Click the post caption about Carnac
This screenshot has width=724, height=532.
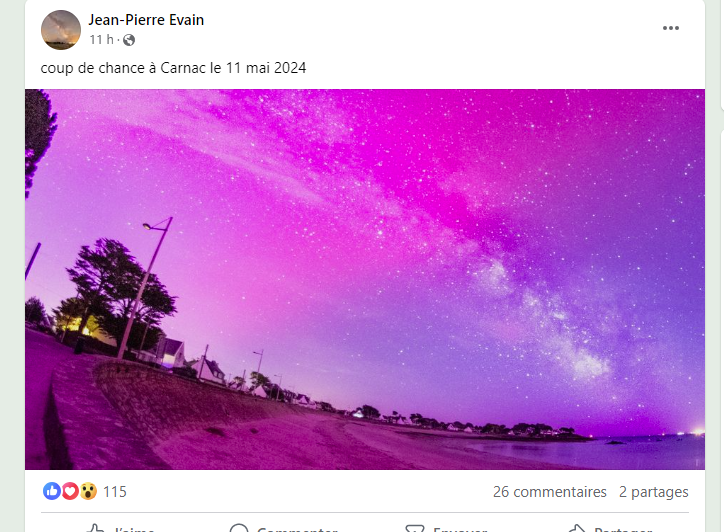pos(173,68)
